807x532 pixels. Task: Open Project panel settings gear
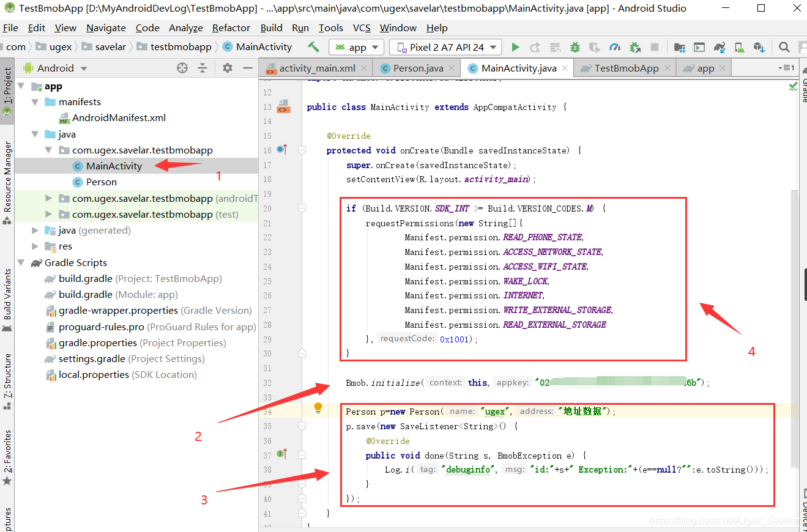228,68
